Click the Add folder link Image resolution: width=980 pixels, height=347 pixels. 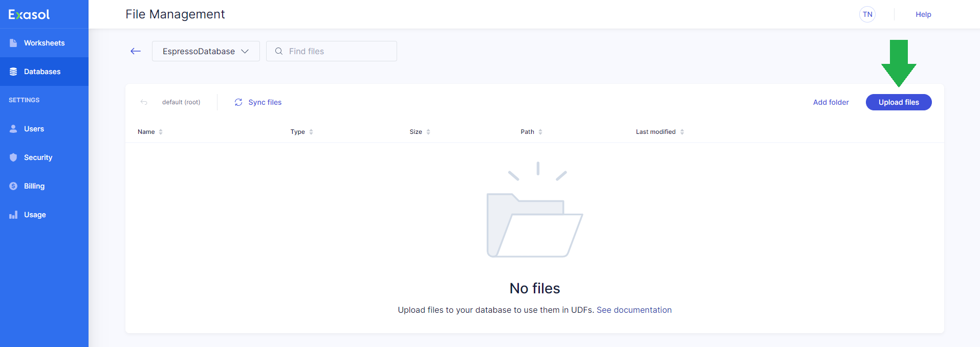pyautogui.click(x=831, y=102)
